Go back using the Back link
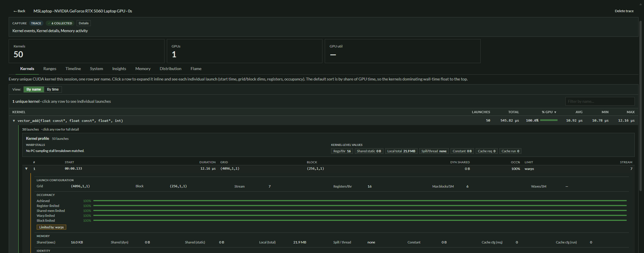 click(x=19, y=11)
